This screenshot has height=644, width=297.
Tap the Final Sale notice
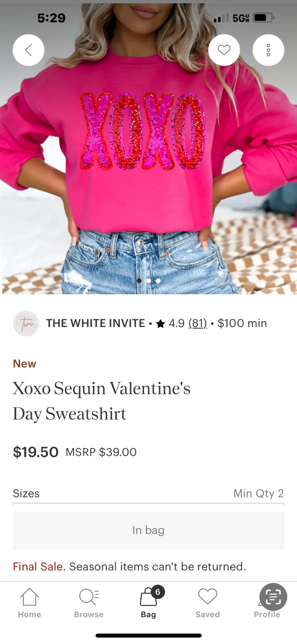click(129, 567)
